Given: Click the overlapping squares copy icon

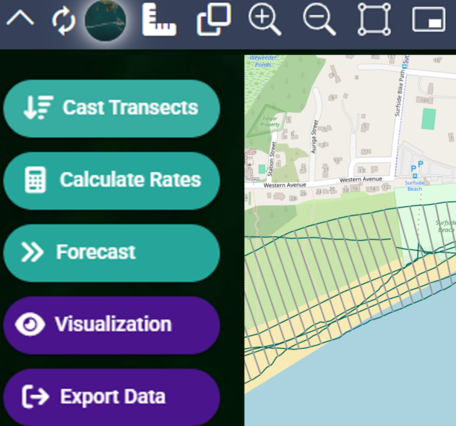Looking at the screenshot, I should tap(214, 19).
